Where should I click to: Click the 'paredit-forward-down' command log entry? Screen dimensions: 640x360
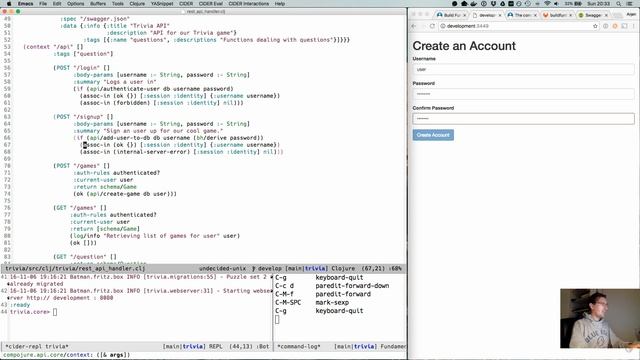[x=352, y=286]
